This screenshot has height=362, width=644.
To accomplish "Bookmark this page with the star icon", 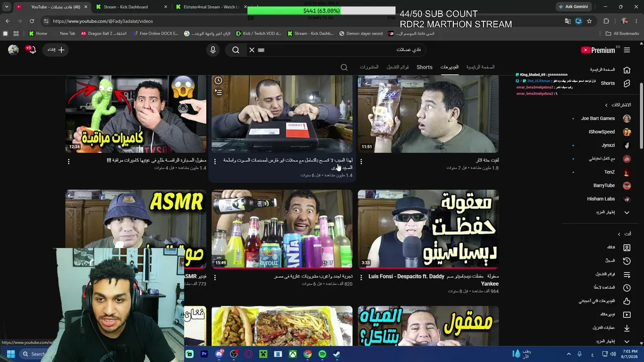I will pyautogui.click(x=589, y=21).
